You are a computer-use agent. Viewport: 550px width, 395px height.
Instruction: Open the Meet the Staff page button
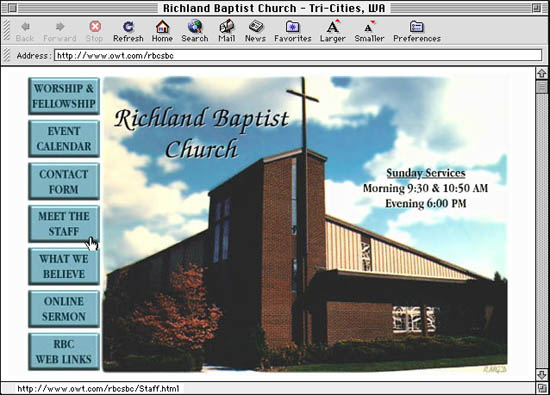point(64,224)
